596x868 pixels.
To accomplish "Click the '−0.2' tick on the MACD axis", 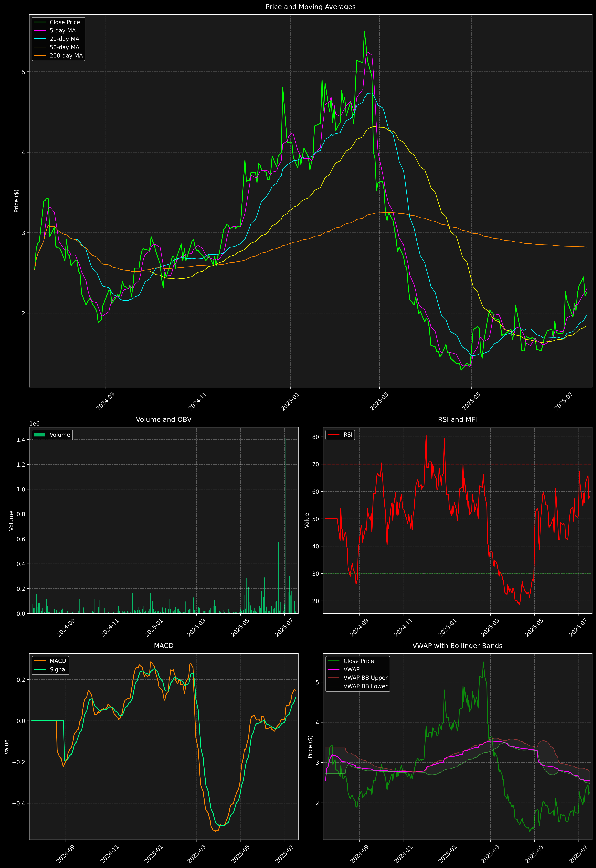I will coord(19,762).
